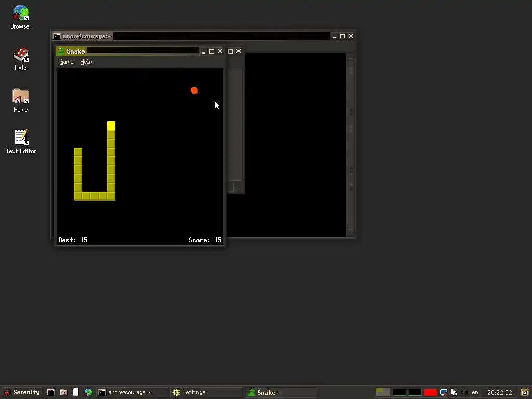The image size is (532, 399).
Task: Launch Text Editor from taskbar quick launch
Action: tap(76, 392)
